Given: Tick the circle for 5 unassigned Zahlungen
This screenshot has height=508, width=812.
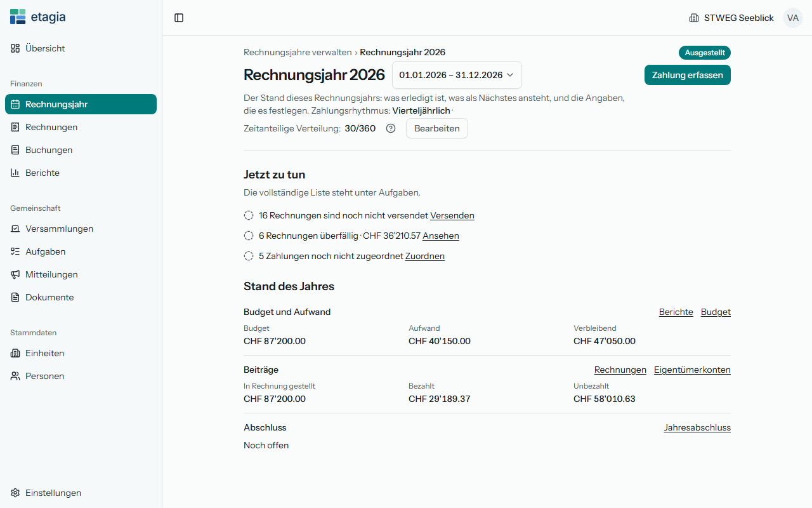Looking at the screenshot, I should (x=249, y=256).
